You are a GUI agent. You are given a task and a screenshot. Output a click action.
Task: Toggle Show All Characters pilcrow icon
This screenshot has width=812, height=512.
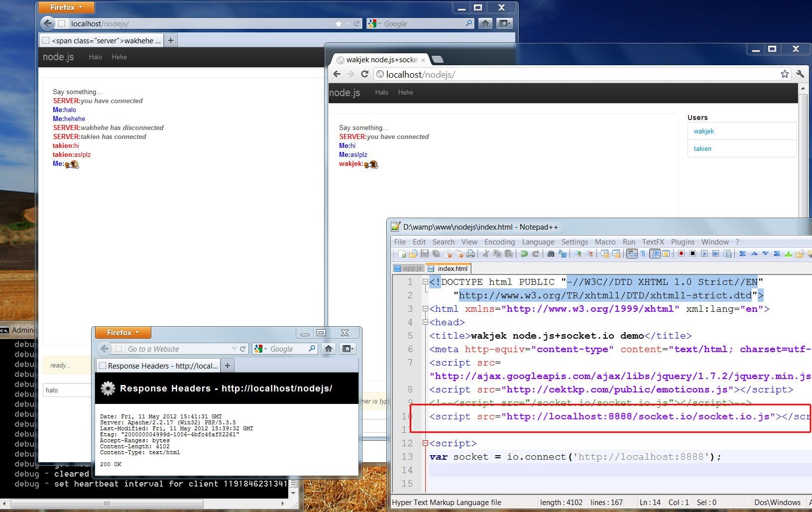click(x=643, y=254)
